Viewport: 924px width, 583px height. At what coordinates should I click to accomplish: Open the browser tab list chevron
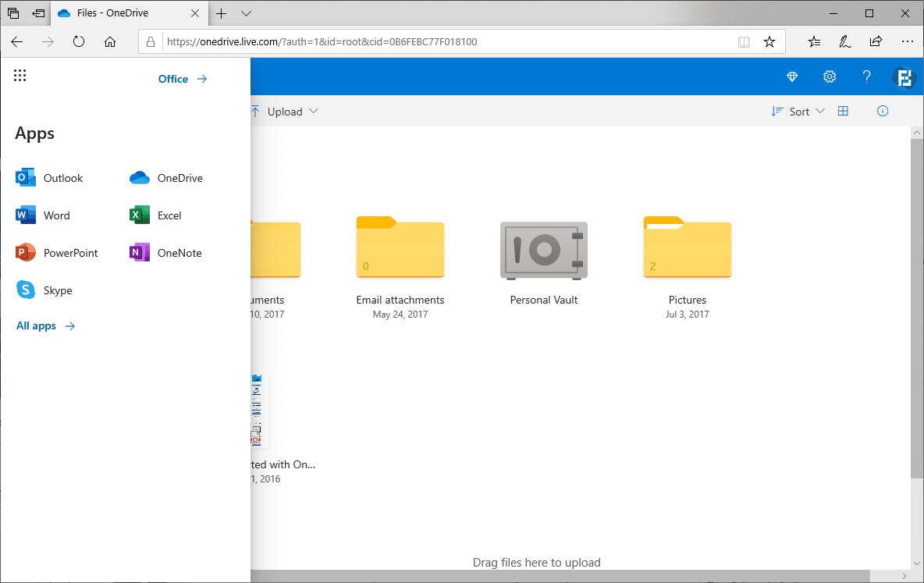[x=247, y=13]
